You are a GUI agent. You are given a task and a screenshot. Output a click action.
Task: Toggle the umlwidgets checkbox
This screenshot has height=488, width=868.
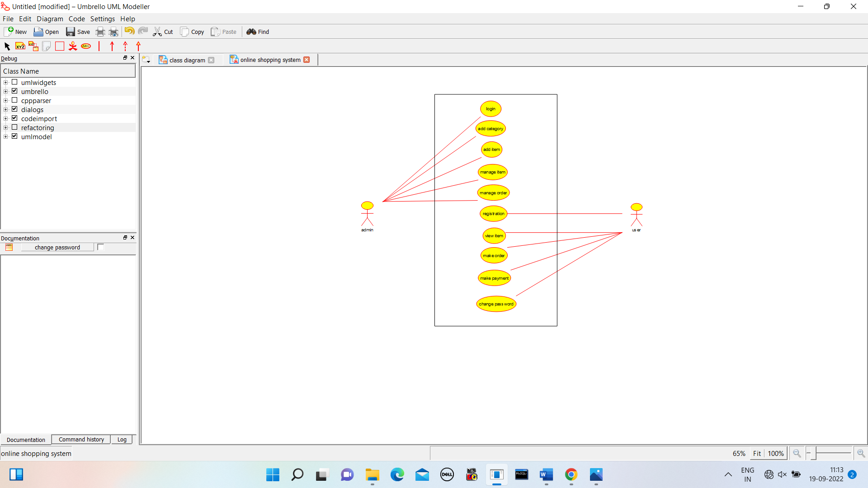tap(14, 82)
